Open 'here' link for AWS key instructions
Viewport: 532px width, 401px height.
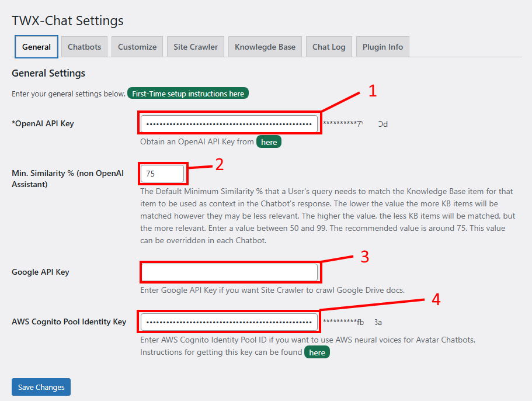pos(317,352)
